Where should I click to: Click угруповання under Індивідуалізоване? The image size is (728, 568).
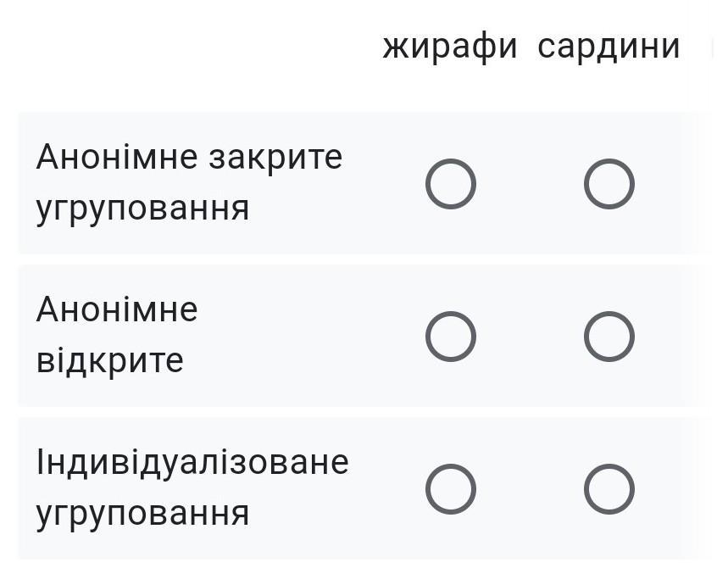click(x=143, y=515)
